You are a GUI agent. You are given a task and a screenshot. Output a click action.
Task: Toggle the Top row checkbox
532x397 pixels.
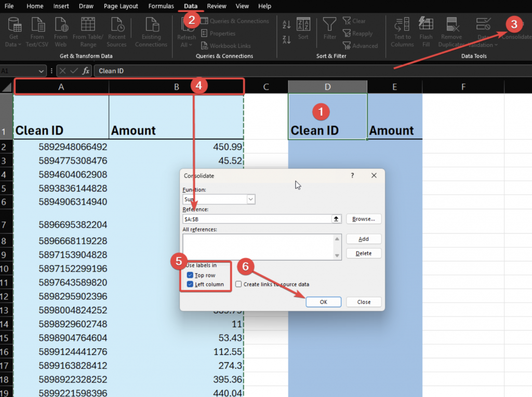pyautogui.click(x=190, y=275)
